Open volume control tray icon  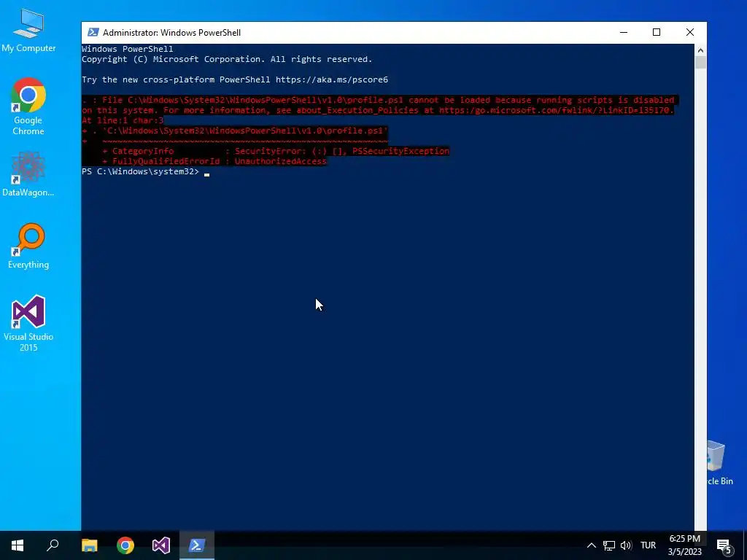coord(626,545)
